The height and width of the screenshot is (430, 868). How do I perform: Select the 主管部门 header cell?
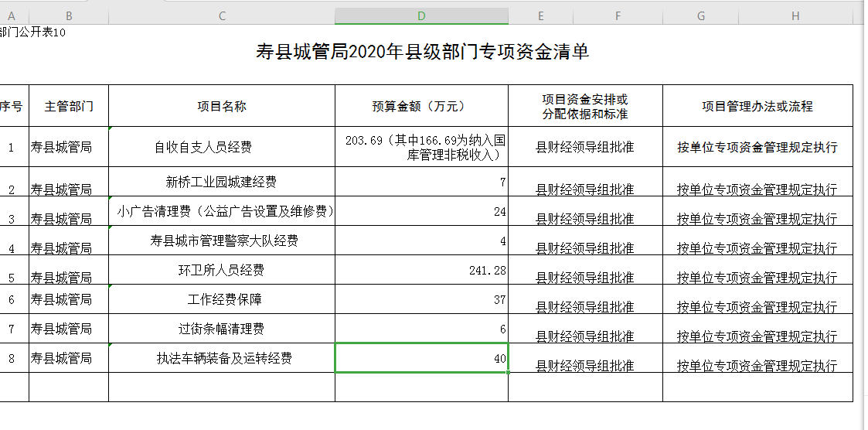69,107
